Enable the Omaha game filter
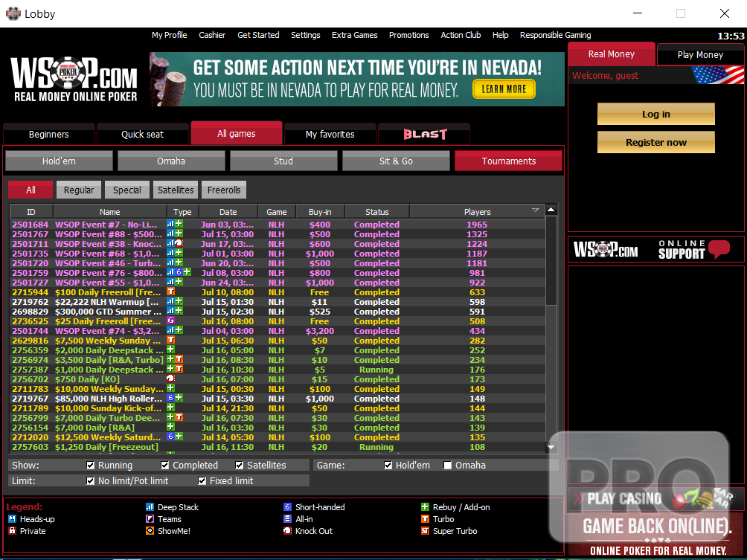 (x=447, y=466)
